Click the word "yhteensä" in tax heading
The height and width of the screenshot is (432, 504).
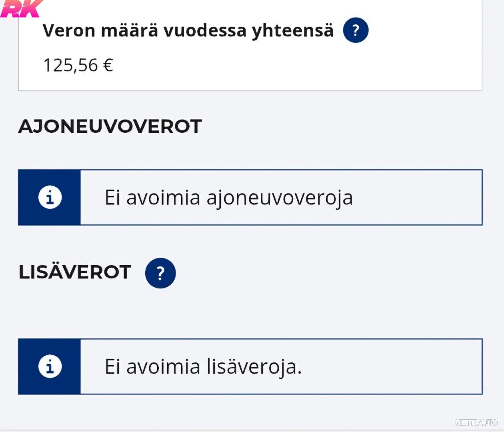pos(292,31)
